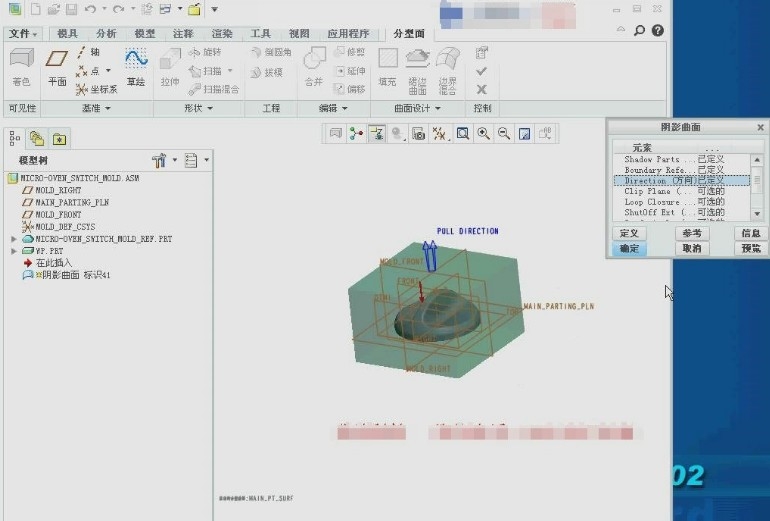
Task: Expand the 形状 group dropdown
Action: [x=198, y=109]
